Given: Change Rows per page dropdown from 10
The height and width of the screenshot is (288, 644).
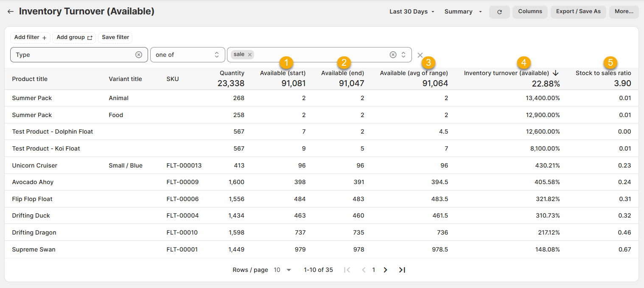Looking at the screenshot, I should point(283,270).
